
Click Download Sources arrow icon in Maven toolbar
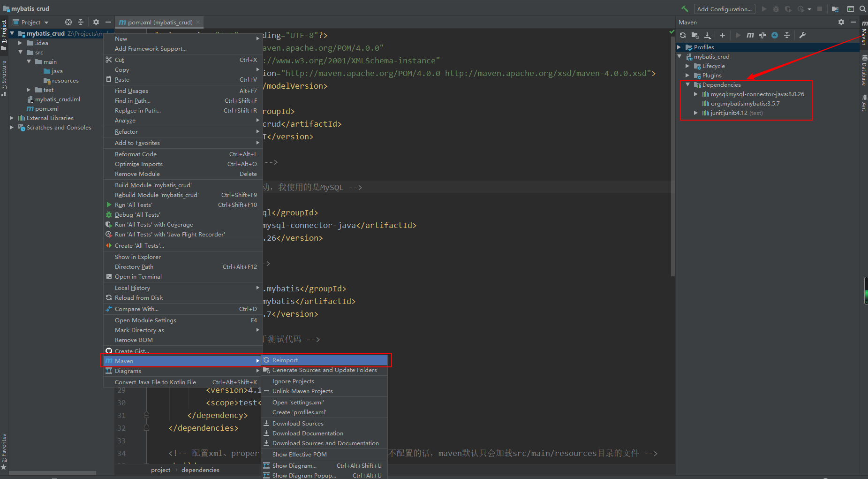tap(708, 35)
